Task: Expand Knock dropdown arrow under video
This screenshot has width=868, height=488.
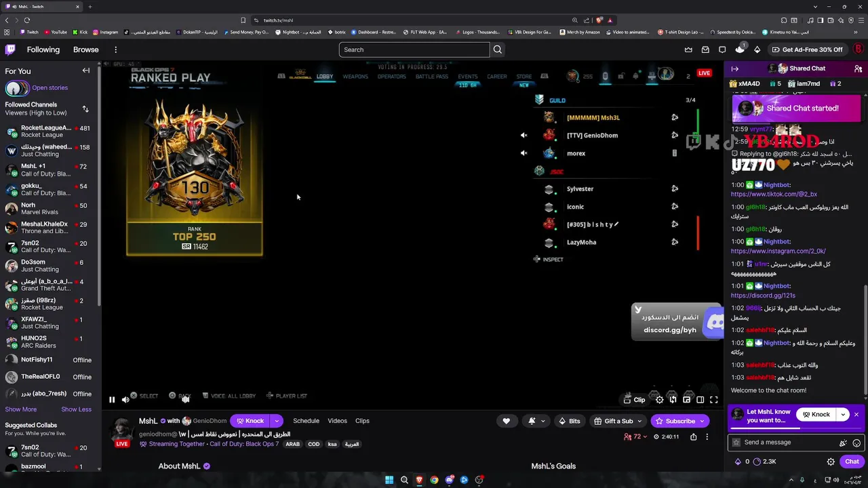Action: click(276, 421)
